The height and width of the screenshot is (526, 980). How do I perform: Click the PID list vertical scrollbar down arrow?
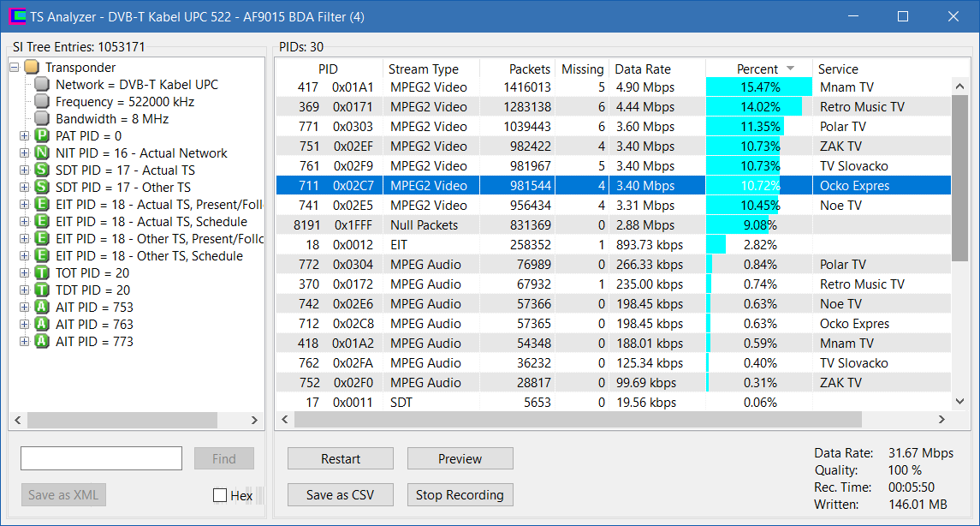960,402
